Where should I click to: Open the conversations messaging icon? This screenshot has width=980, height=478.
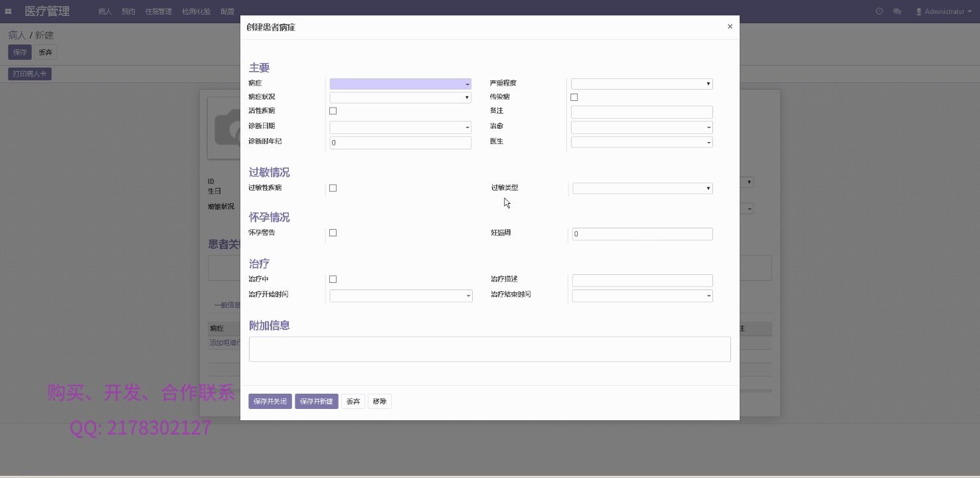[x=896, y=11]
